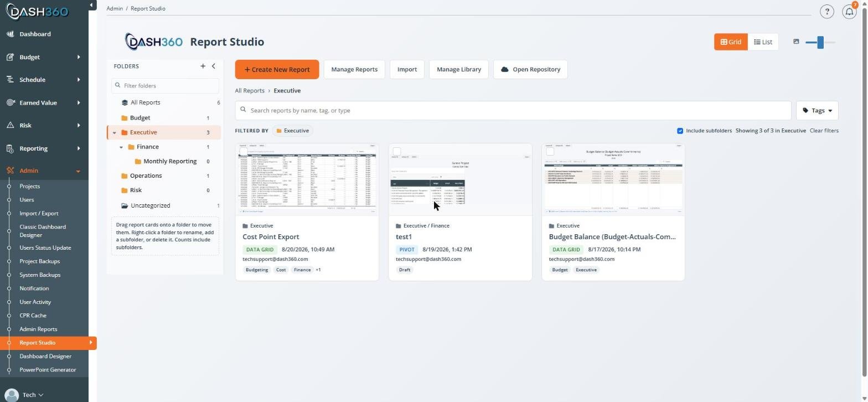The image size is (868, 402).
Task: Click the Search reports input field
Action: tap(513, 110)
